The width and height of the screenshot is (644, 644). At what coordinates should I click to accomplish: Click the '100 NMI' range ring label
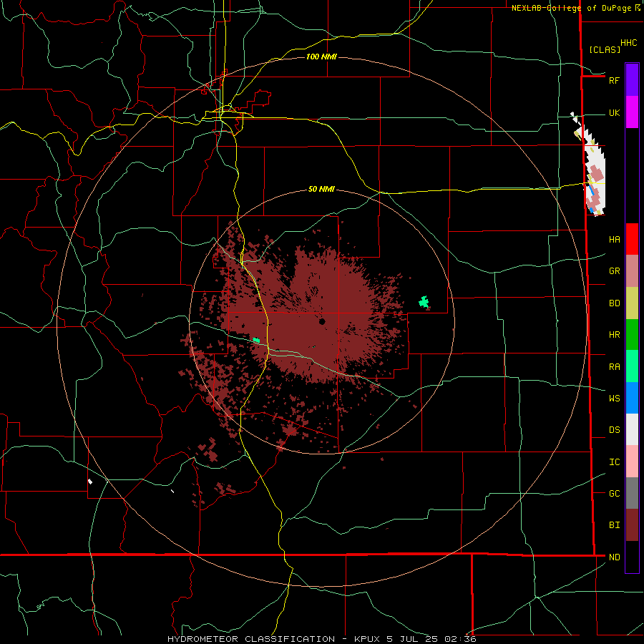coord(321,57)
